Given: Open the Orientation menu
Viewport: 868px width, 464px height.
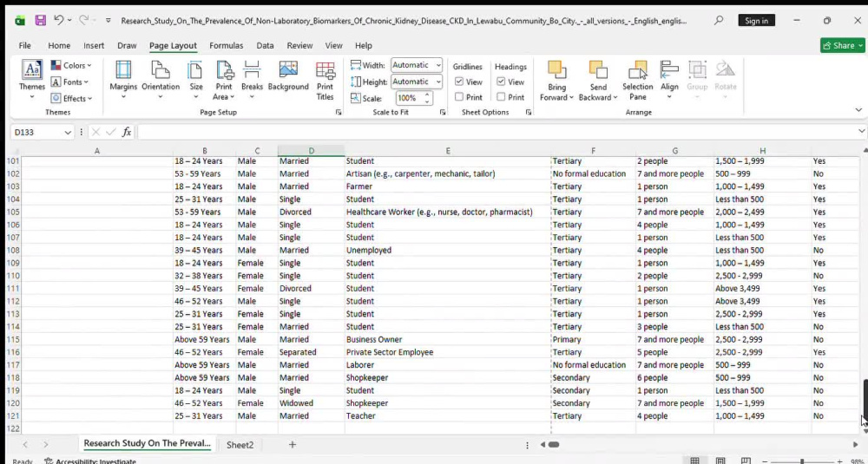Looking at the screenshot, I should tap(161, 80).
